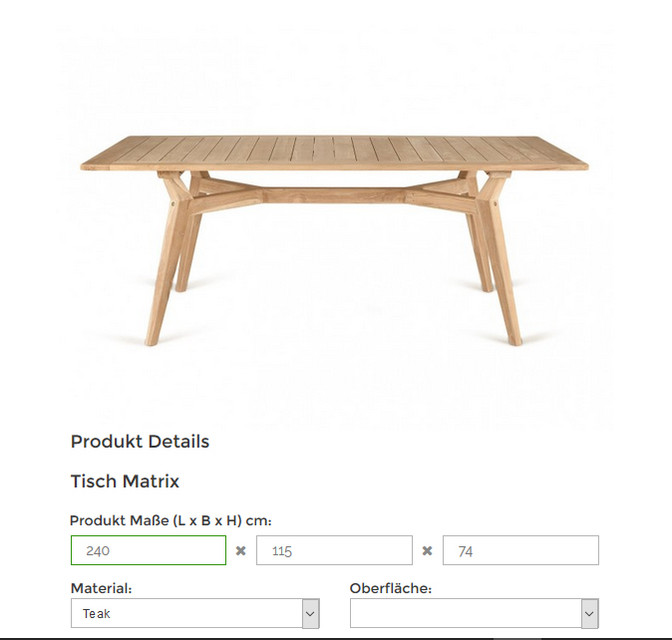Click the first multiplication cross icon after 240

pyautogui.click(x=241, y=551)
